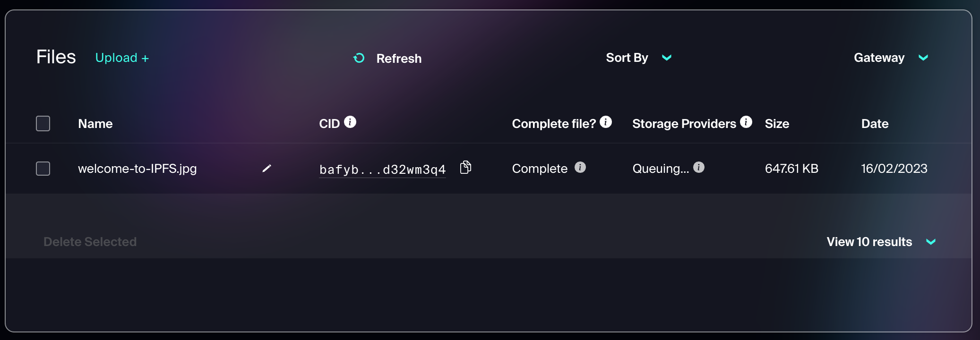980x340 pixels.
Task: Open the Sort By dropdown
Action: coord(638,58)
